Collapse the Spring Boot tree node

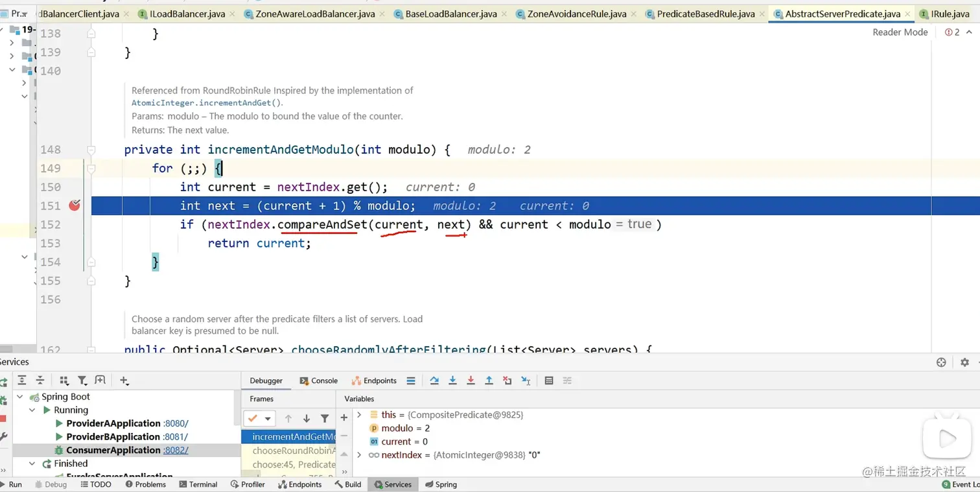(x=19, y=397)
